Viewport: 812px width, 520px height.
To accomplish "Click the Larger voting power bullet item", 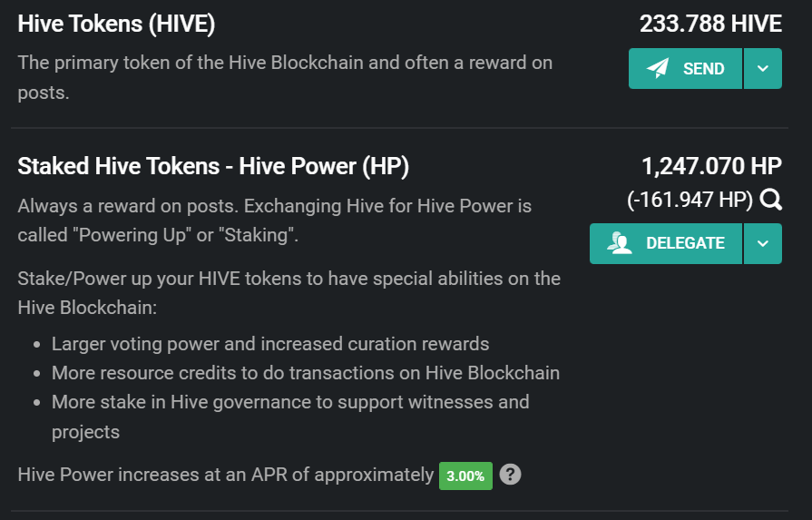I will (270, 344).
